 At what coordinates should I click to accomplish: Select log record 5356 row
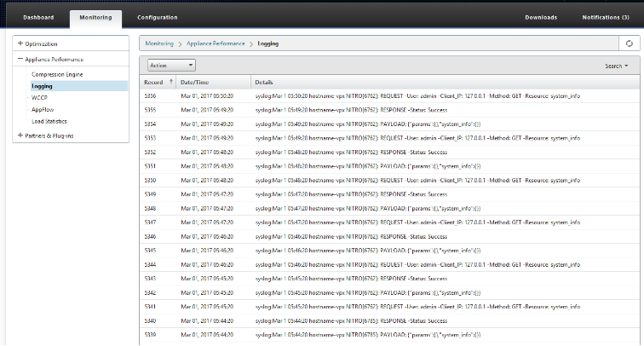[389, 95]
